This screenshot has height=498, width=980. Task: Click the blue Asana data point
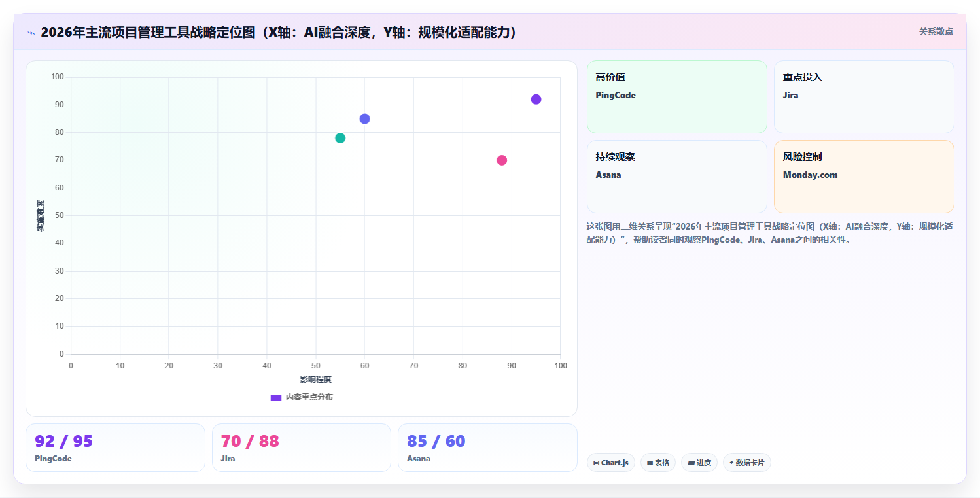[364, 118]
